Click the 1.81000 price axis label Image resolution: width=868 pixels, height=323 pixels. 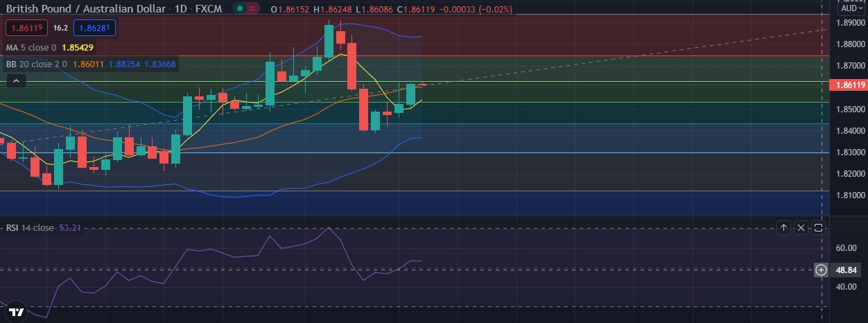[x=850, y=195]
